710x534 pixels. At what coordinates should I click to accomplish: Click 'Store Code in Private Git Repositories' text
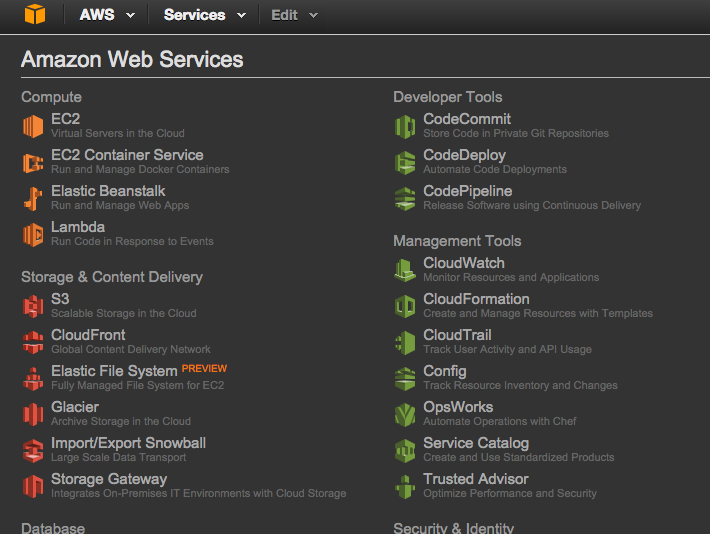click(x=516, y=133)
